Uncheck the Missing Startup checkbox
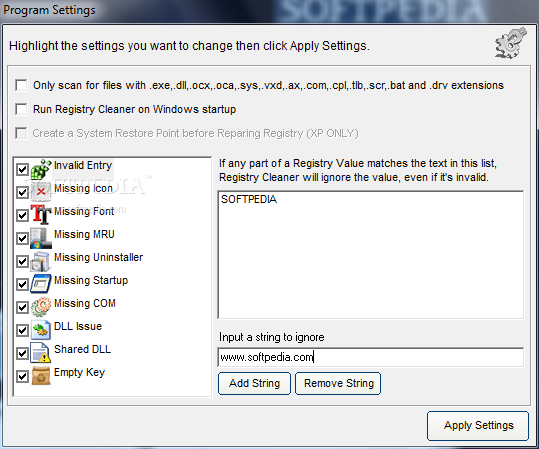 pos(22,284)
